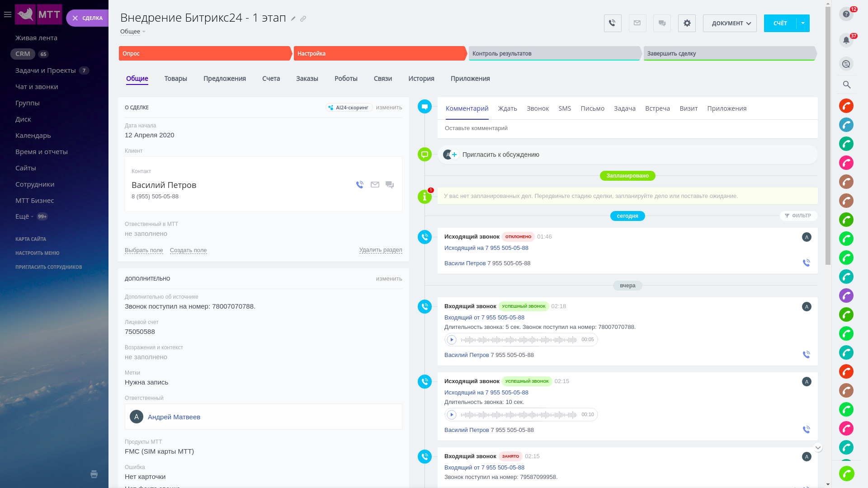Select the SMS timeline tab

pos(565,108)
